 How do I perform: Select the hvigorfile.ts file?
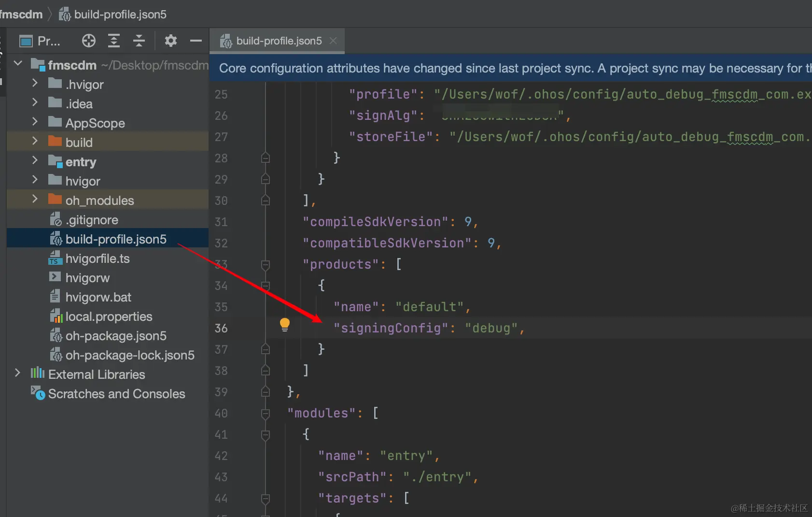(x=98, y=258)
